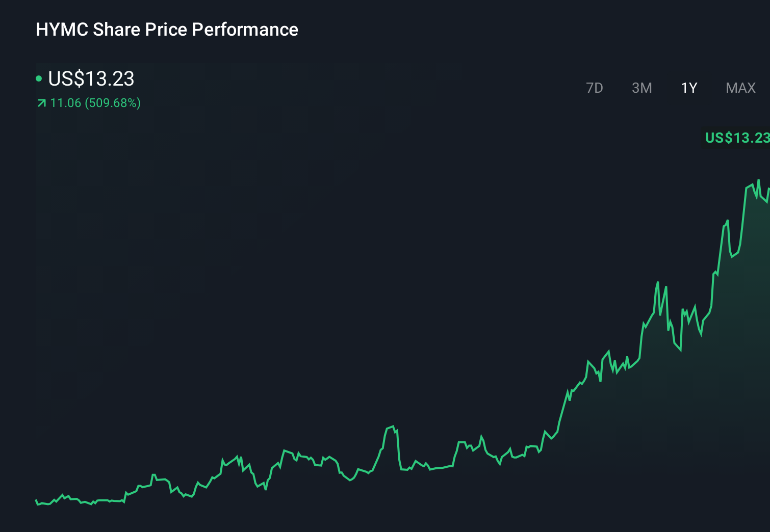Select the 7D timeframe tab

(595, 88)
